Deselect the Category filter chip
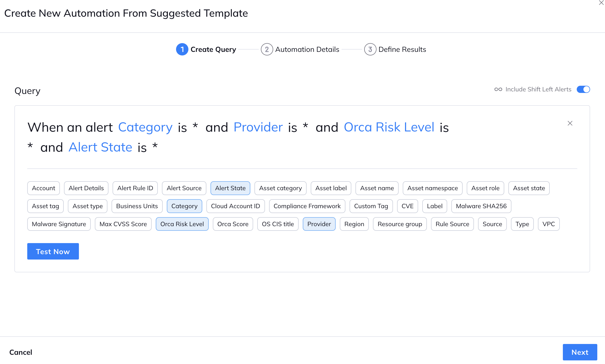 [184, 206]
